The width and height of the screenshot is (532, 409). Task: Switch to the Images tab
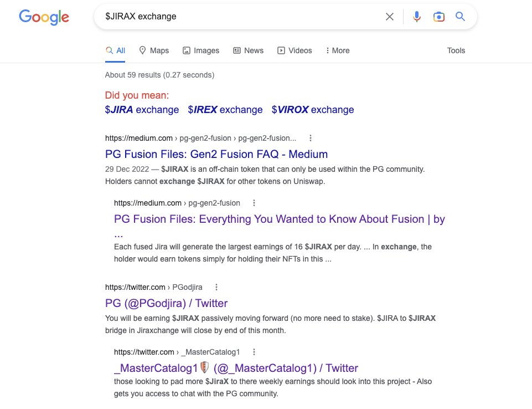pyautogui.click(x=201, y=50)
